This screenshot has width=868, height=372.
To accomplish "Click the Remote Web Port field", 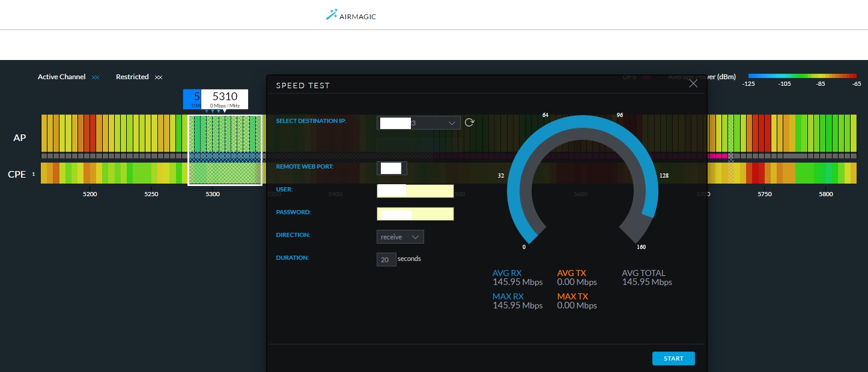I will tap(392, 168).
